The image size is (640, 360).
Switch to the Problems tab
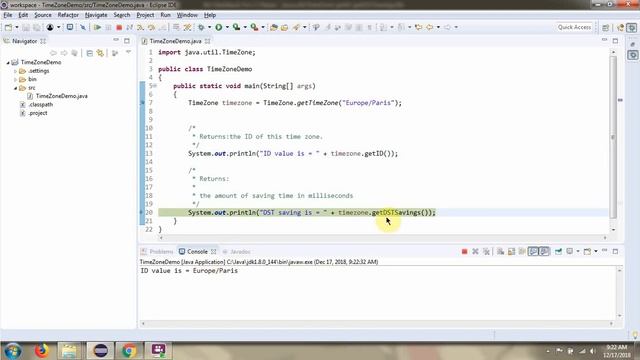coord(158,251)
